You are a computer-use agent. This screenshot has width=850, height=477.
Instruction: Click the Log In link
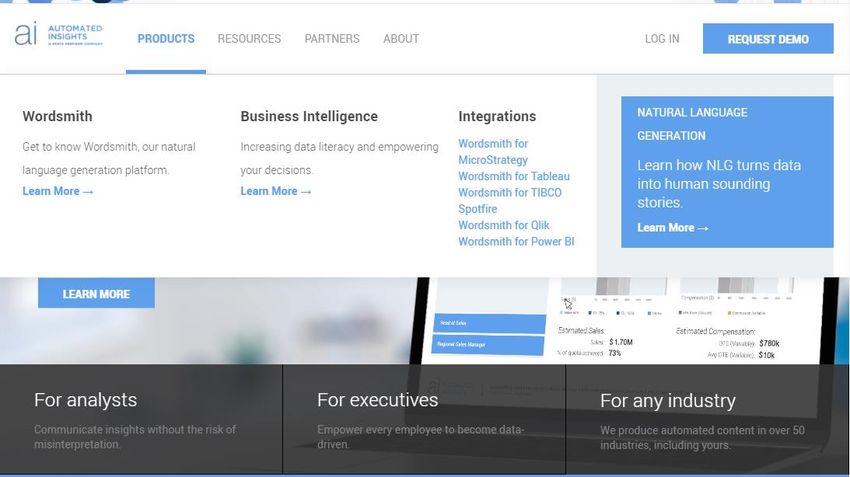(x=662, y=38)
